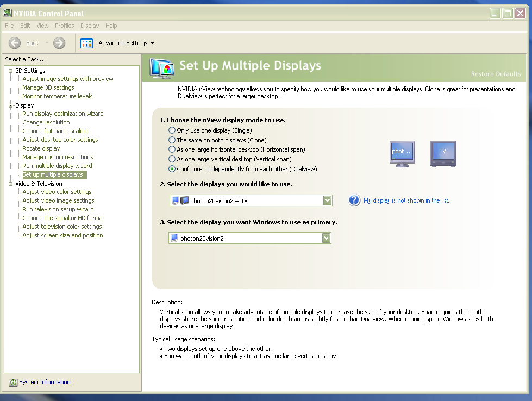Open Run display optimization wizard

(63, 114)
